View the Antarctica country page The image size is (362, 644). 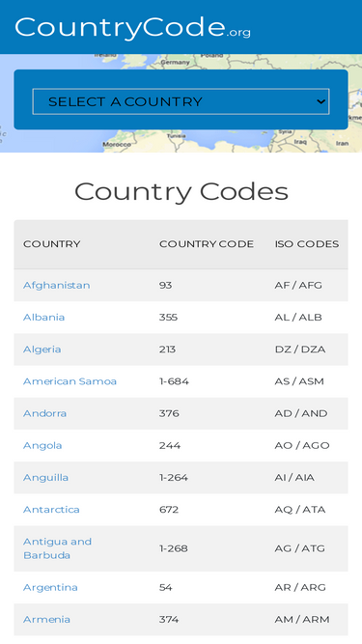point(51,509)
